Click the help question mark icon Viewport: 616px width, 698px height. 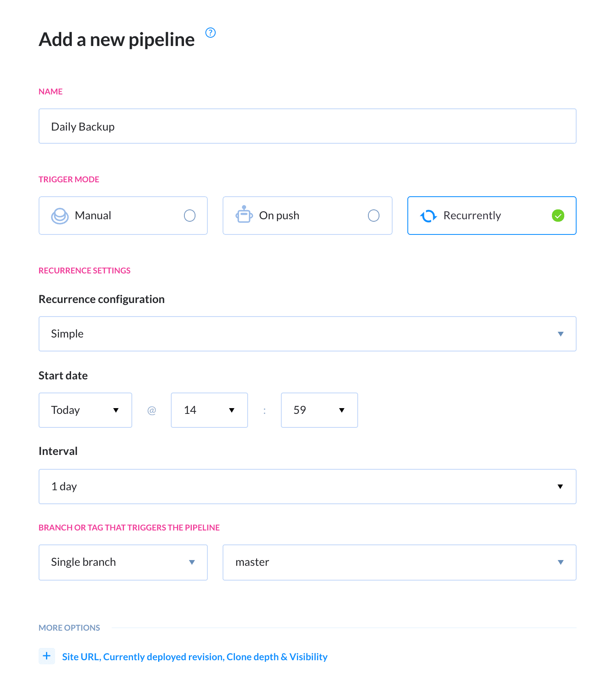(210, 33)
